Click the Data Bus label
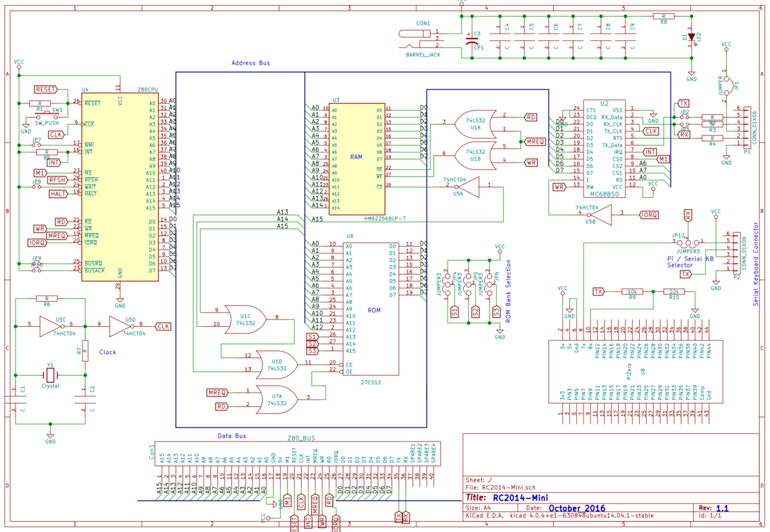The height and width of the screenshot is (532, 770). click(232, 435)
